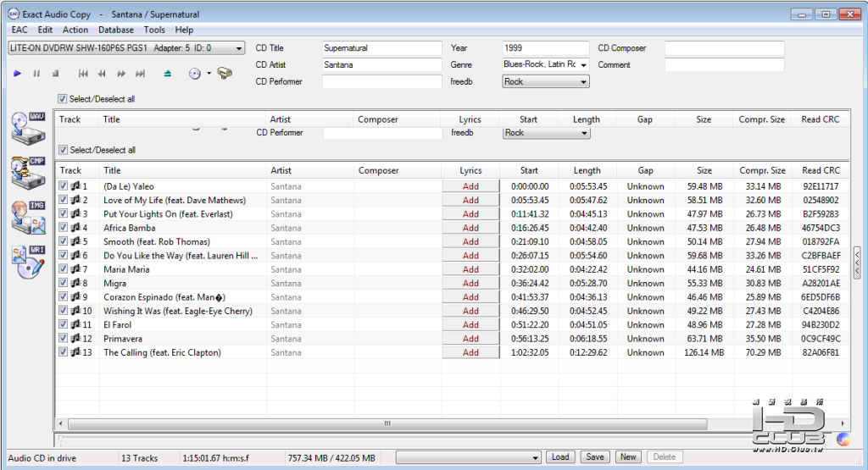Click the note icon on track 7
This screenshot has height=470, width=868.
(x=75, y=268)
